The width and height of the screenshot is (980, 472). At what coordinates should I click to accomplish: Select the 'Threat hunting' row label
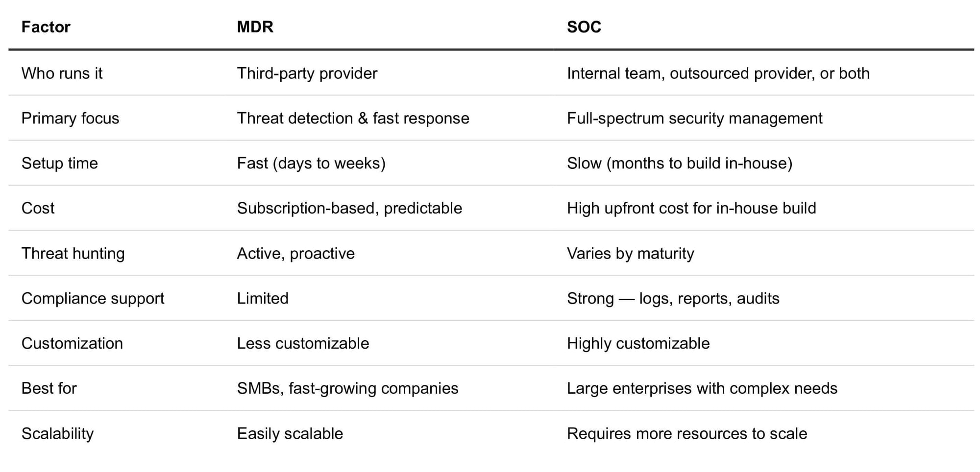pos(73,254)
